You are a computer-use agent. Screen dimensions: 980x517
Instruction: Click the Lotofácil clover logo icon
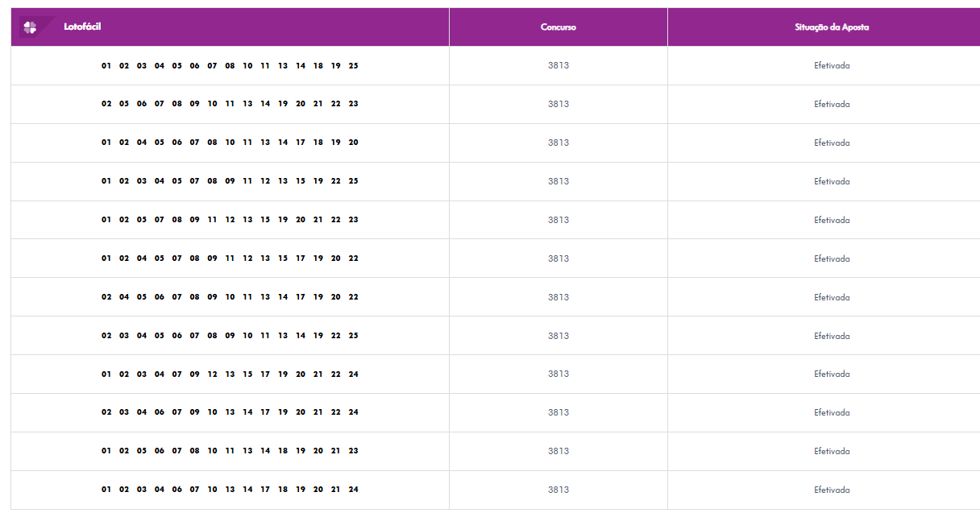click(30, 27)
